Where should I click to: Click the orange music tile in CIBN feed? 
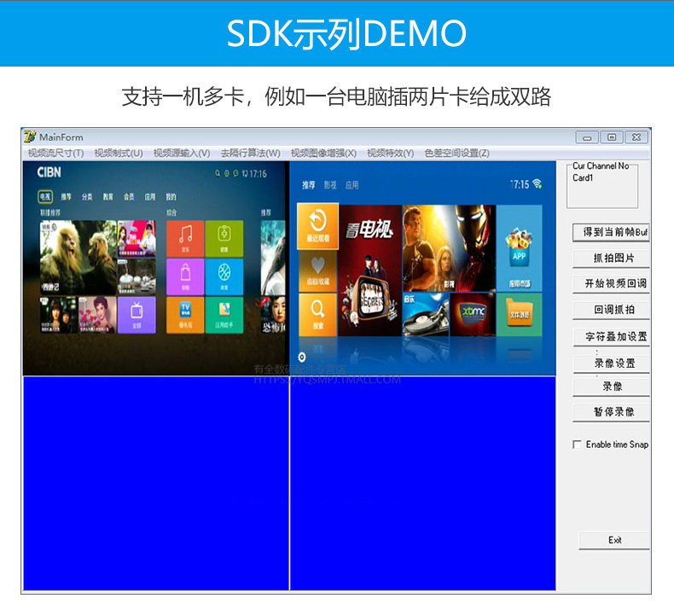(x=185, y=239)
